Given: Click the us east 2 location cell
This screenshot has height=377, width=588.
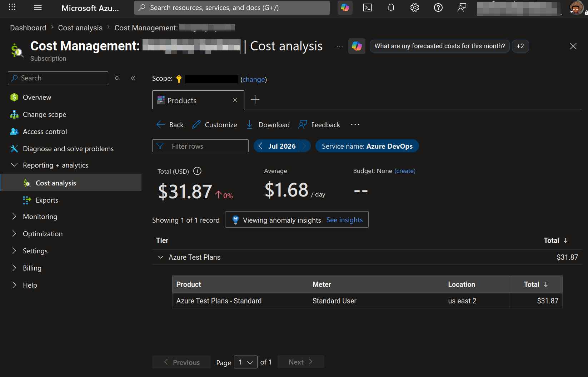Looking at the screenshot, I should tap(462, 301).
